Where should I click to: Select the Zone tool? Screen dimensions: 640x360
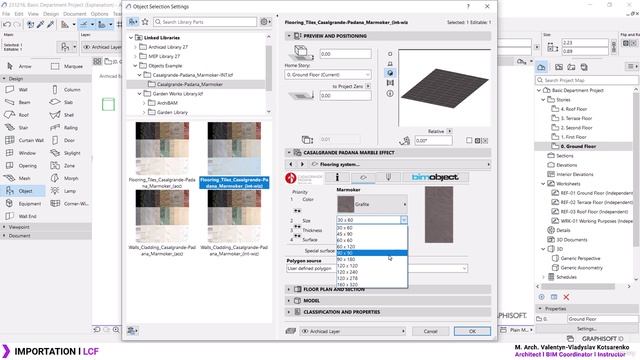[68, 165]
